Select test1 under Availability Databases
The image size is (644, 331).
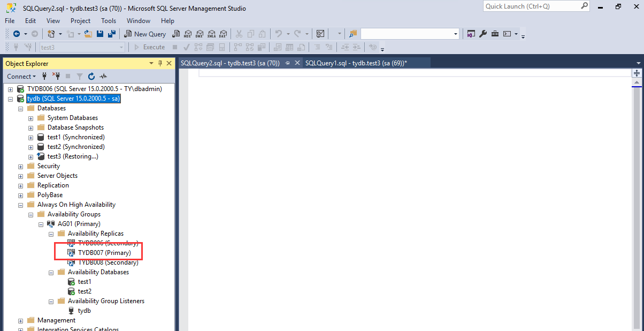click(x=85, y=282)
